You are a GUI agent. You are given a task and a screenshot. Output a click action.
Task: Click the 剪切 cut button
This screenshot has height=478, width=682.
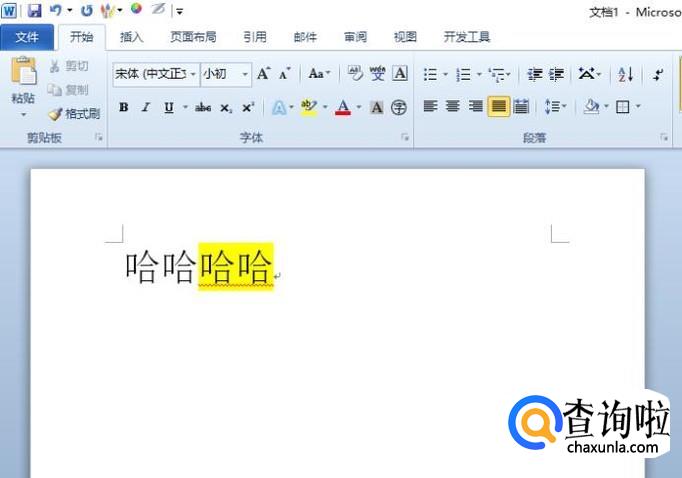(x=69, y=66)
